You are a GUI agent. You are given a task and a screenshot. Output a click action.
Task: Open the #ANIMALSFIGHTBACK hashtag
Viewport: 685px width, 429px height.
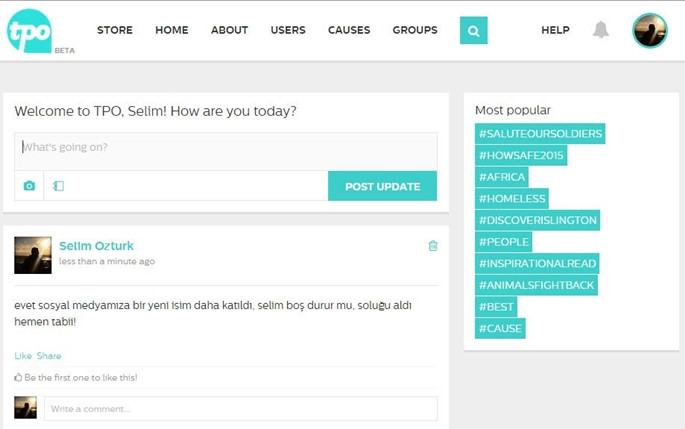click(x=536, y=285)
